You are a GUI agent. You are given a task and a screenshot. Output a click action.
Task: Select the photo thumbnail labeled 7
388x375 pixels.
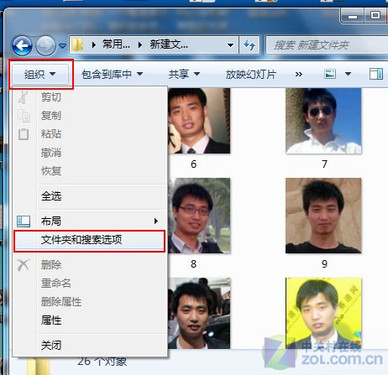[323, 121]
